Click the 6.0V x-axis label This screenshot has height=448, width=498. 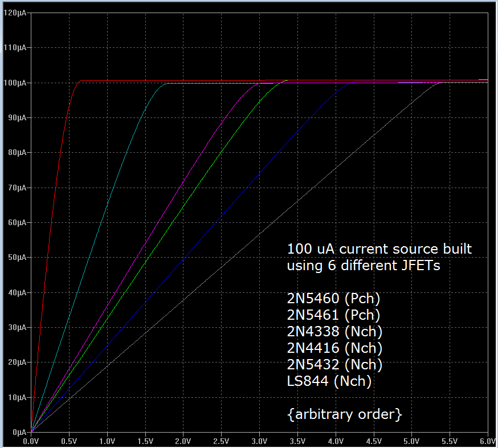(488, 441)
